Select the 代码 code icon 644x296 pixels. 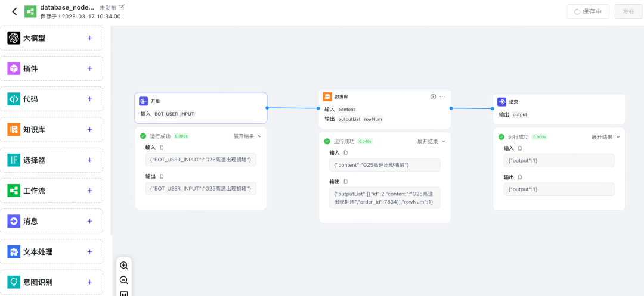(x=14, y=99)
